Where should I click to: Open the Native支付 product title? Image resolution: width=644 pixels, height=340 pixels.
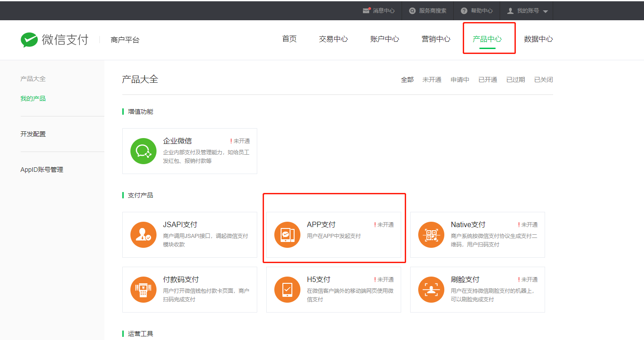(x=468, y=224)
